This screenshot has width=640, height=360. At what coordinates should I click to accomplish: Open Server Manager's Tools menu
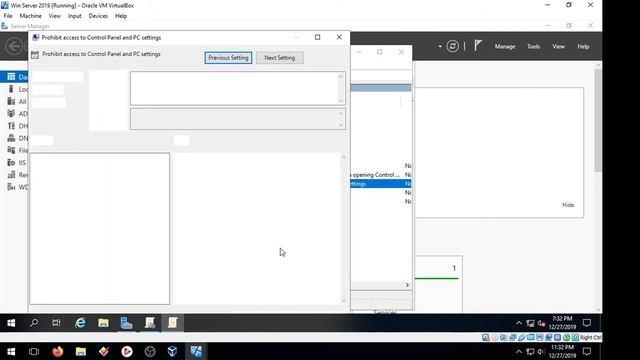pos(533,47)
